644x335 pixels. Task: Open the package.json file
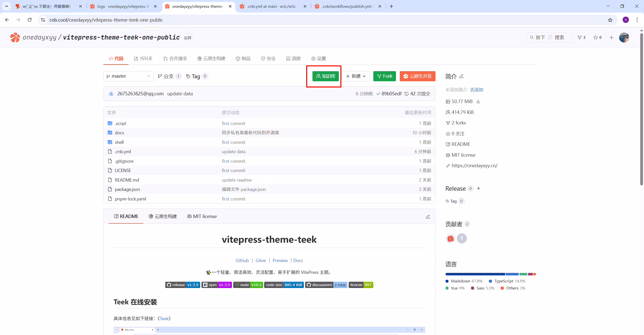pyautogui.click(x=127, y=189)
